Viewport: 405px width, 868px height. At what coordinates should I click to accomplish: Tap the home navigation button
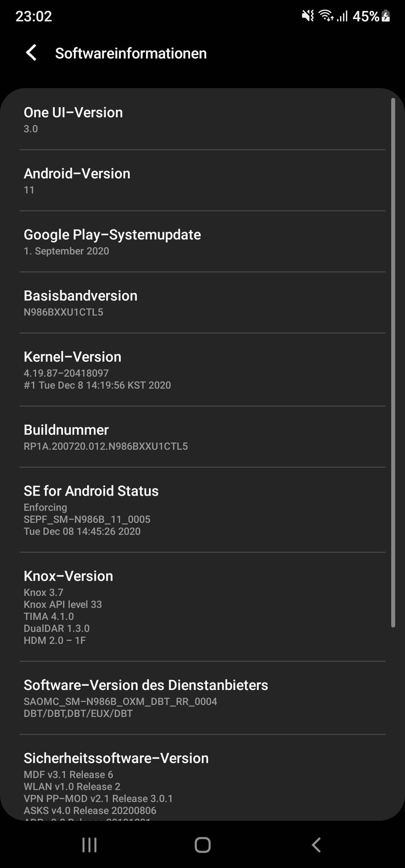pos(202,845)
